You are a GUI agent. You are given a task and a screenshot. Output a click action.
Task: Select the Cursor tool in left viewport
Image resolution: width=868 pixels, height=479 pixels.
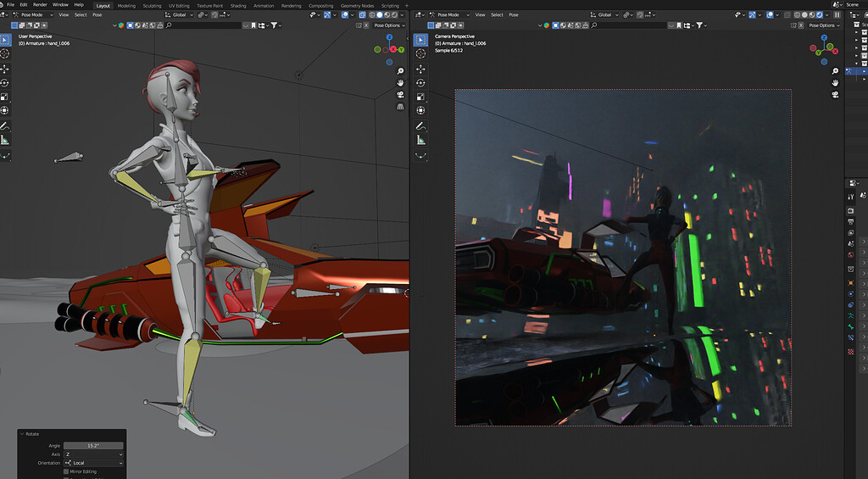click(5, 53)
